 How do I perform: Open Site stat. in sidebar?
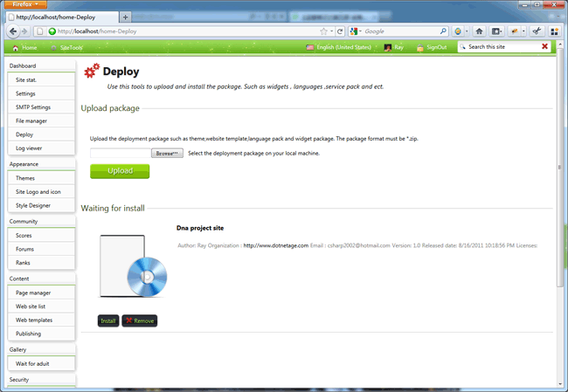41,80
